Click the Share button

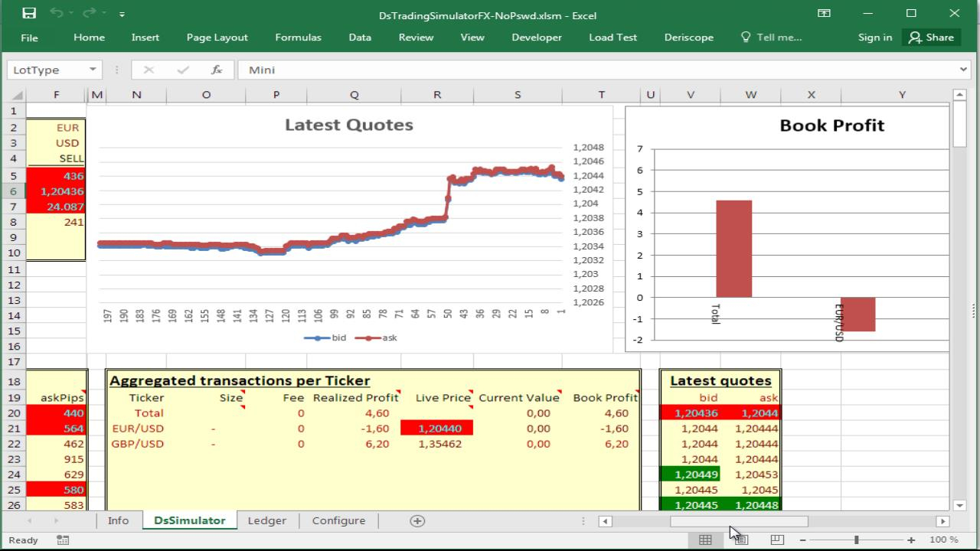point(931,37)
